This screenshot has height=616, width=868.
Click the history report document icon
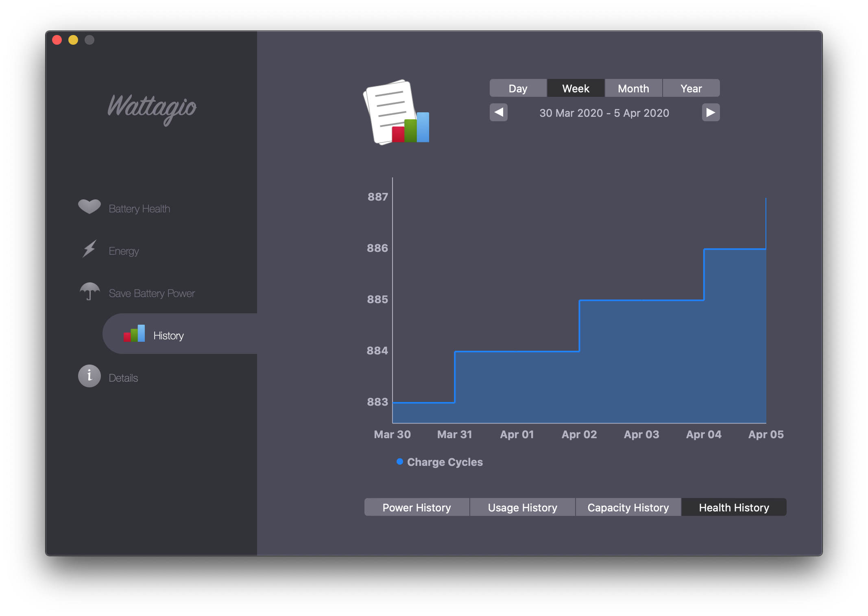396,112
